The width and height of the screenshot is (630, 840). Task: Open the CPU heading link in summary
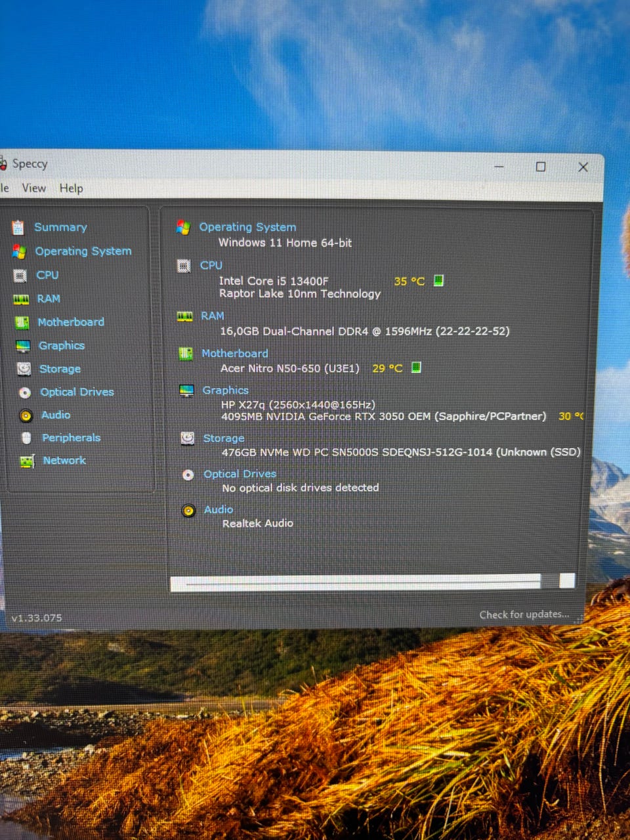(211, 265)
